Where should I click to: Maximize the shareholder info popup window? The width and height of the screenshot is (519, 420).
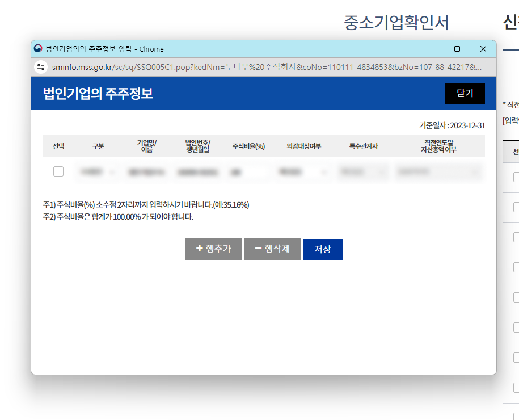point(457,49)
